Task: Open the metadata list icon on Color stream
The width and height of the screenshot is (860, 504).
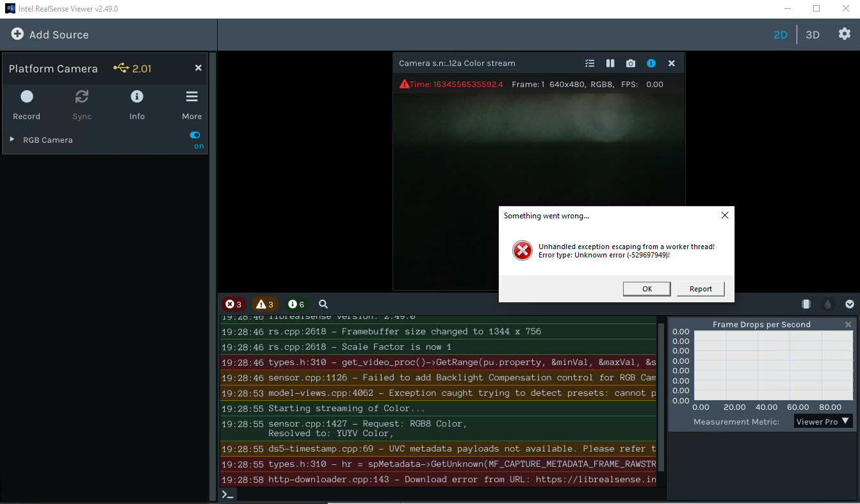Action: pyautogui.click(x=589, y=63)
